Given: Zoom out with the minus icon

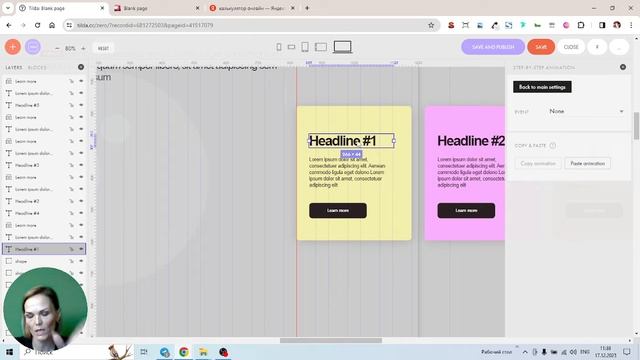Looking at the screenshot, I should click(57, 48).
